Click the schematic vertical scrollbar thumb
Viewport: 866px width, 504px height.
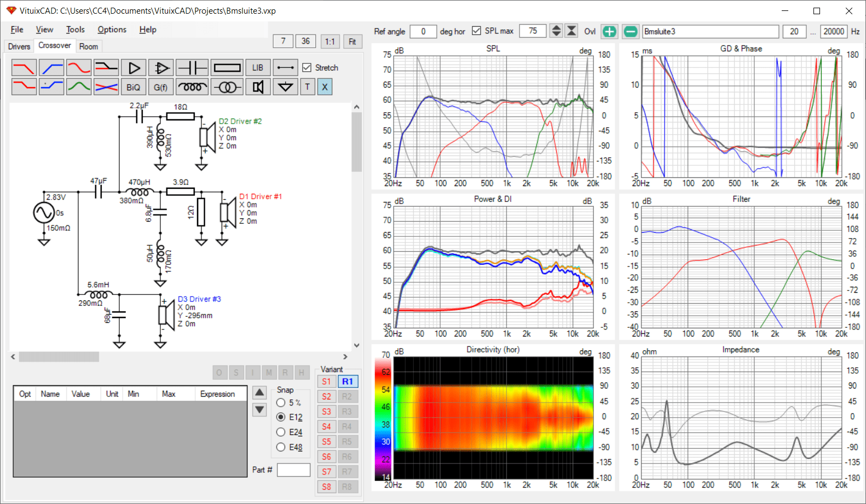(x=356, y=142)
